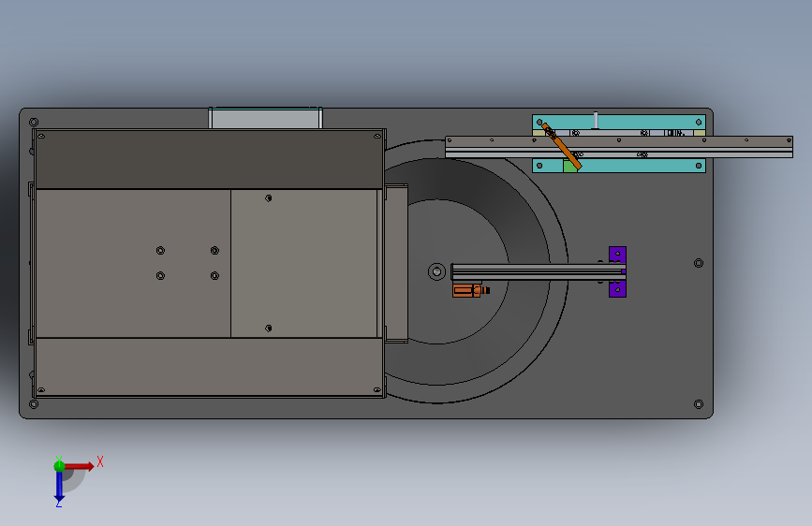Select the small vertical pin on the teal plate
812x526 pixels.
tap(596, 120)
